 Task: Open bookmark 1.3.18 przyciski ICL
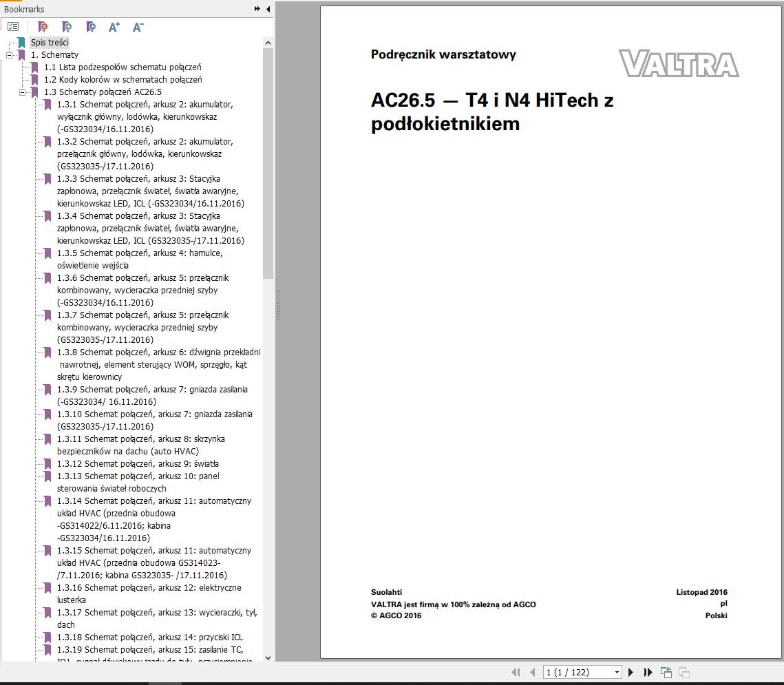(x=150, y=637)
